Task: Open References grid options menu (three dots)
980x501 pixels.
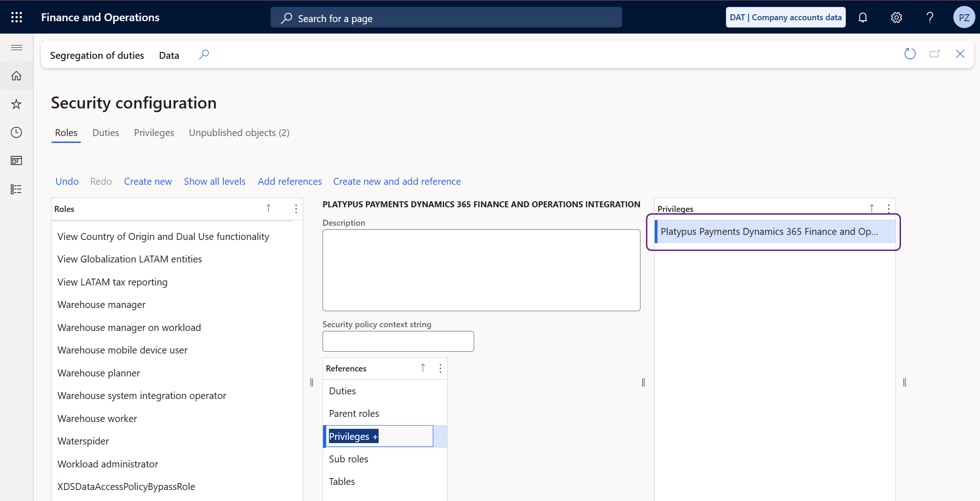Action: pos(440,369)
